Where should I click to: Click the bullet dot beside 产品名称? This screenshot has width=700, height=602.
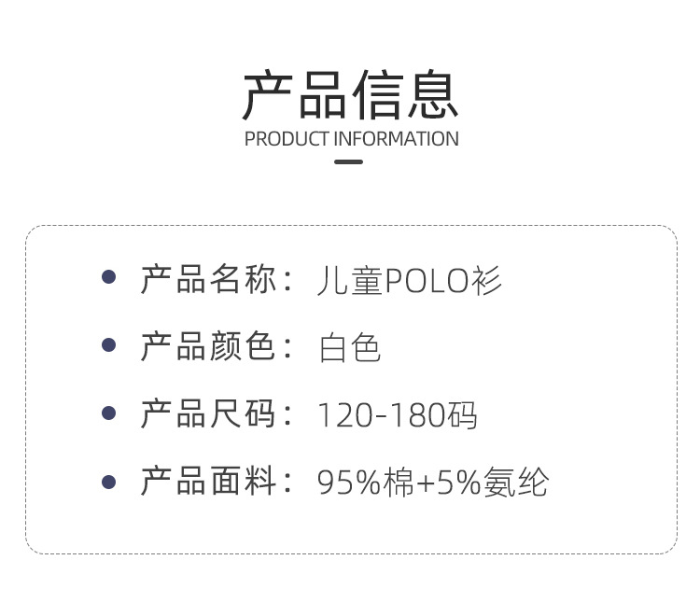pyautogui.click(x=108, y=277)
